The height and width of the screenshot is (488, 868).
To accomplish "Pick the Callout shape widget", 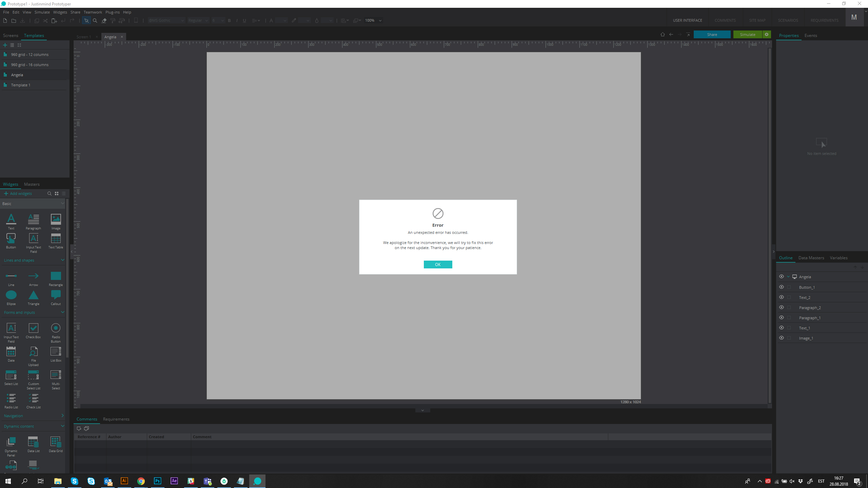I will pyautogui.click(x=56, y=295).
